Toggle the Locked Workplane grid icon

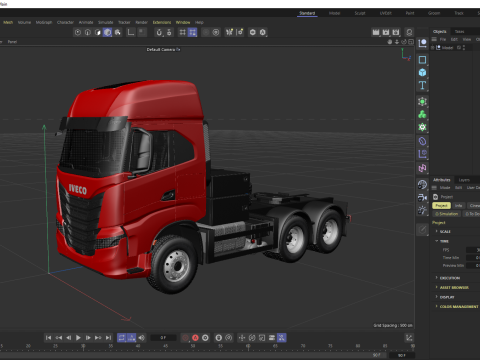182,32
